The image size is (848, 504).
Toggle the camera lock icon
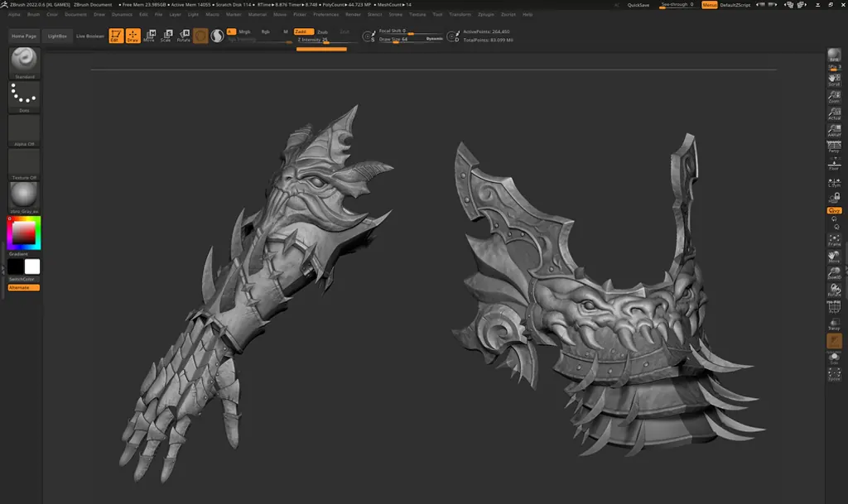coord(836,198)
